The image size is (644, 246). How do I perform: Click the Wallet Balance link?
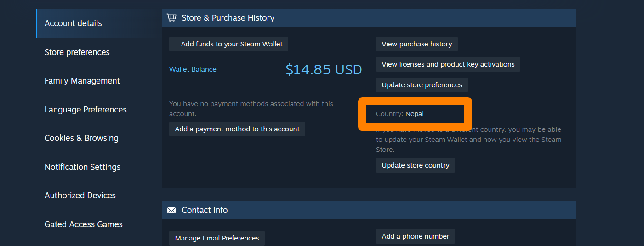pos(193,69)
